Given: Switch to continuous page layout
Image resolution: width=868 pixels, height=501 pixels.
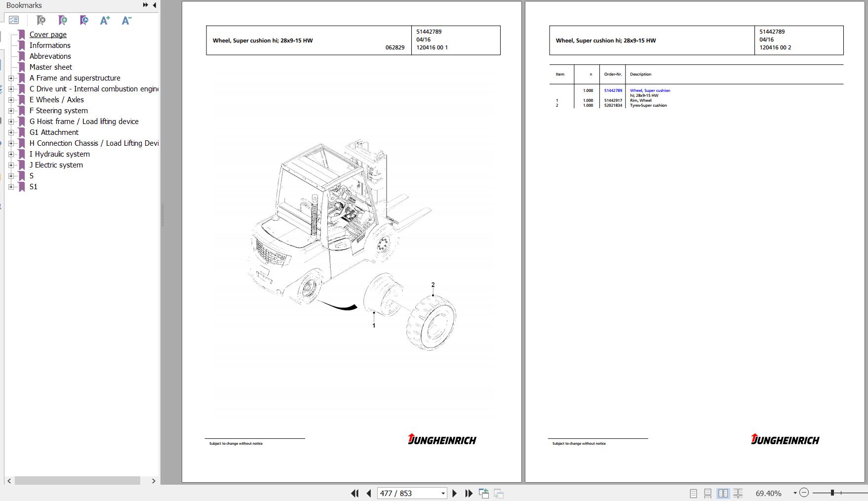Looking at the screenshot, I should pyautogui.click(x=708, y=493).
